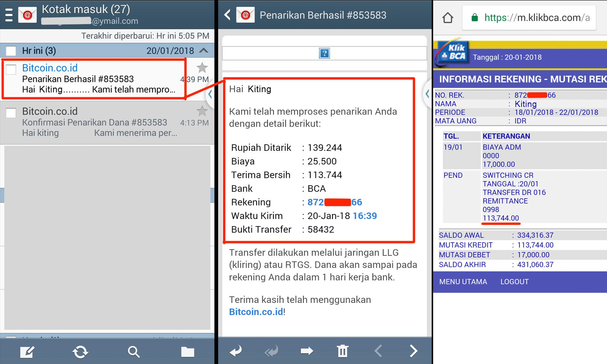Open mail folders icon in bottom bar
The width and height of the screenshot is (607, 364).
[x=188, y=352]
